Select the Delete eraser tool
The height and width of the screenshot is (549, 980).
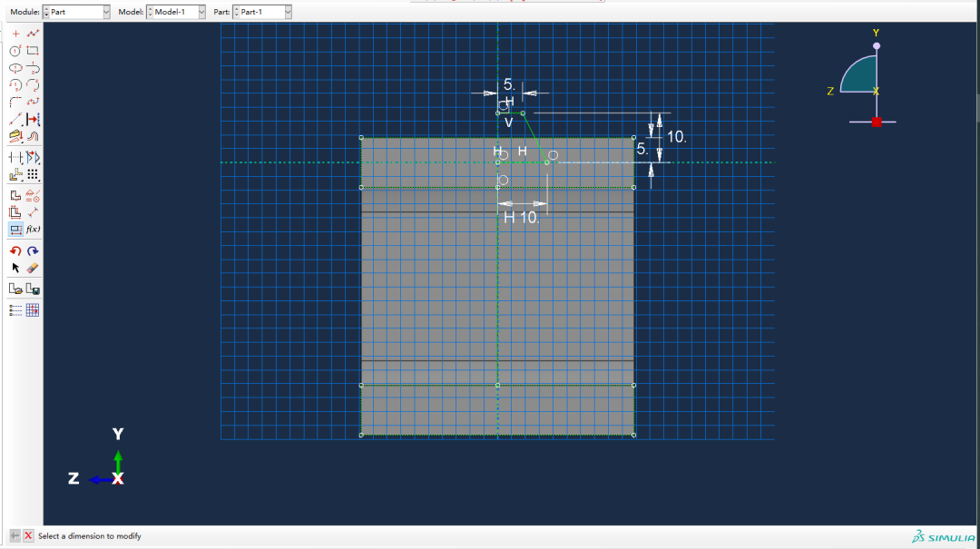pos(34,268)
